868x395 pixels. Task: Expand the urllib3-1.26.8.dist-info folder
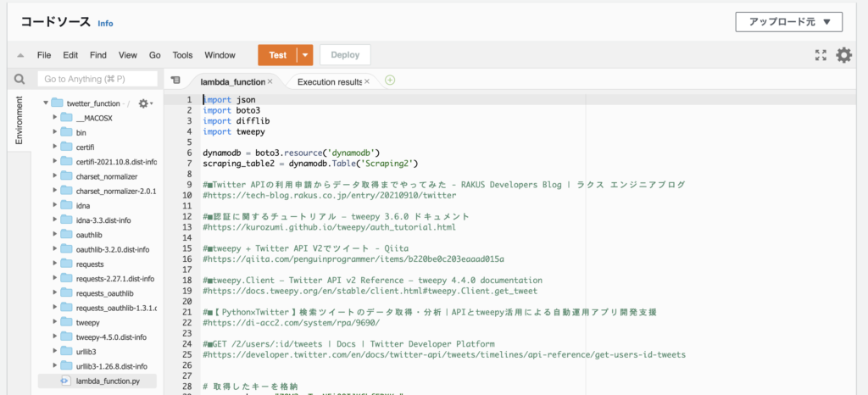[55, 365]
